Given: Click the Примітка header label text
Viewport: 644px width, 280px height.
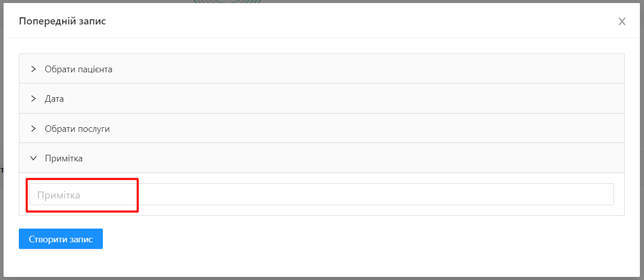Looking at the screenshot, I should [64, 158].
